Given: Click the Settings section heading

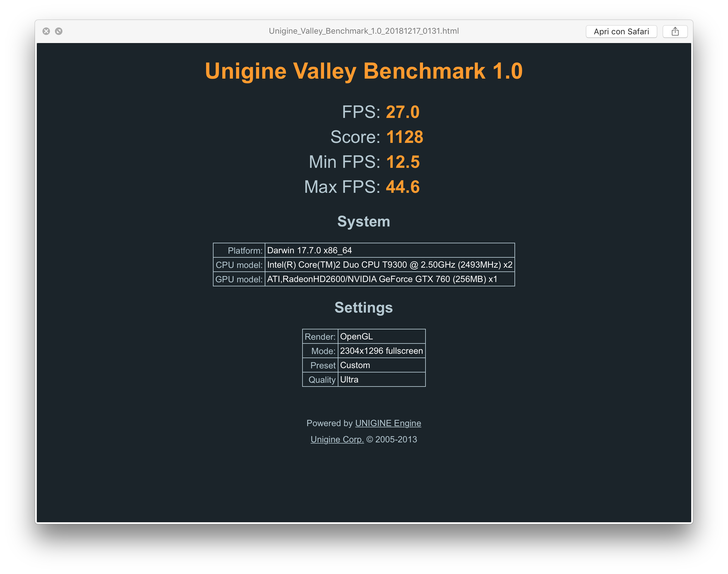Looking at the screenshot, I should click(364, 308).
